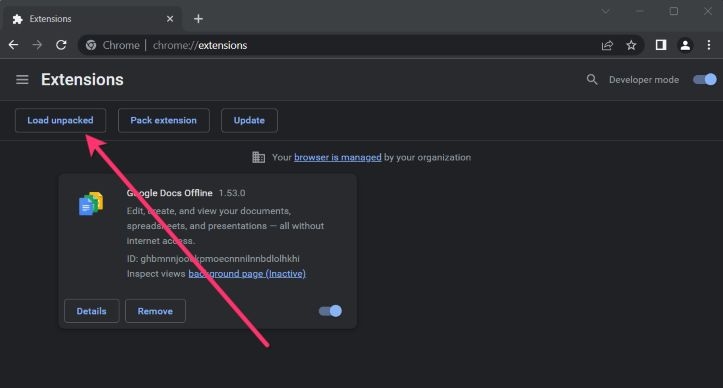The width and height of the screenshot is (723, 388).
Task: Open Details for Google Docs Offline
Action: coord(91,311)
